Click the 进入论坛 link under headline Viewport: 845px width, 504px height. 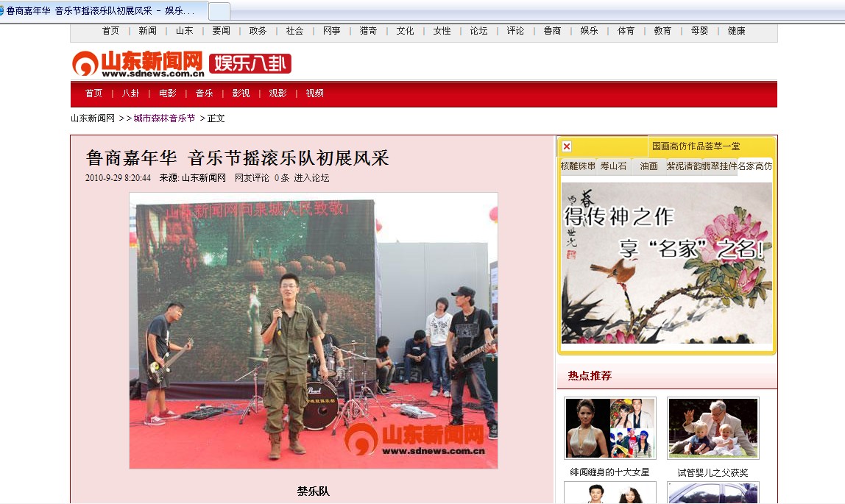click(x=311, y=178)
